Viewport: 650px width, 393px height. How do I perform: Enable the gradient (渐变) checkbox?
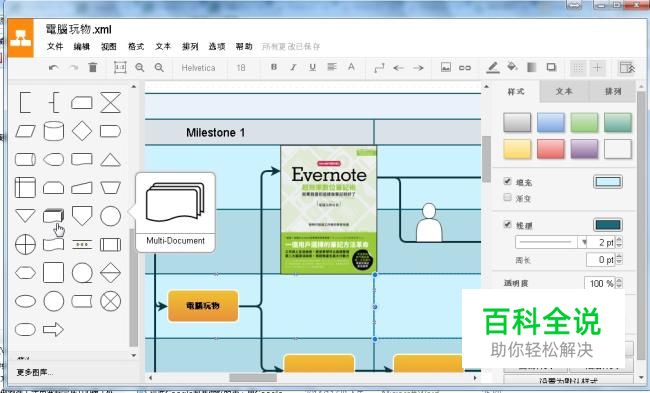point(507,197)
